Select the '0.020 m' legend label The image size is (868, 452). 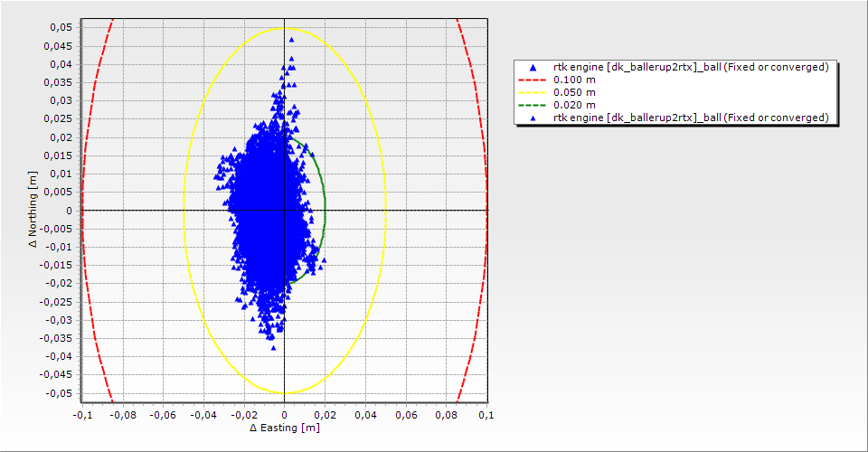click(575, 105)
